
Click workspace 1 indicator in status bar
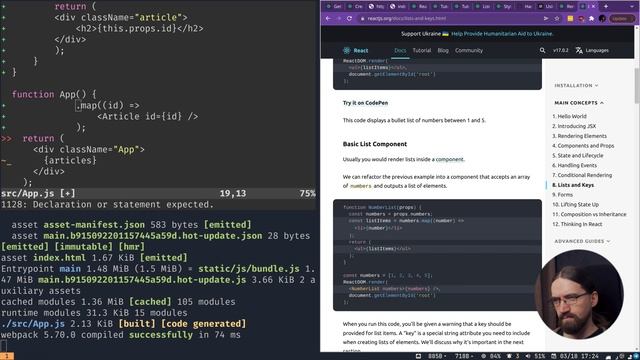coord(7,356)
